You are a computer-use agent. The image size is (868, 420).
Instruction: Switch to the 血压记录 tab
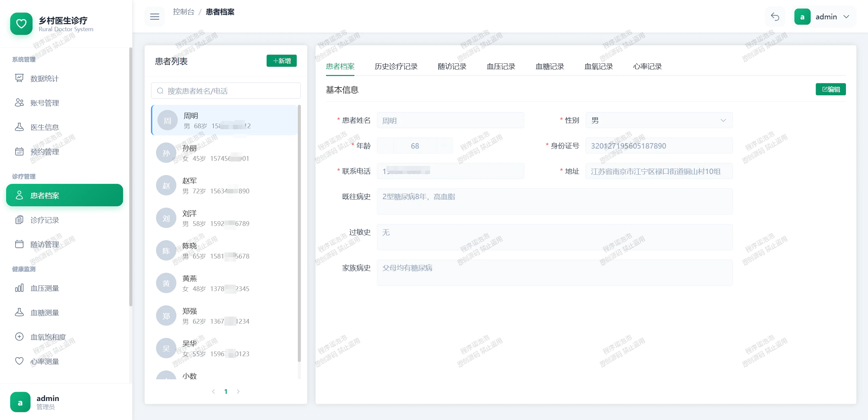[501, 66]
